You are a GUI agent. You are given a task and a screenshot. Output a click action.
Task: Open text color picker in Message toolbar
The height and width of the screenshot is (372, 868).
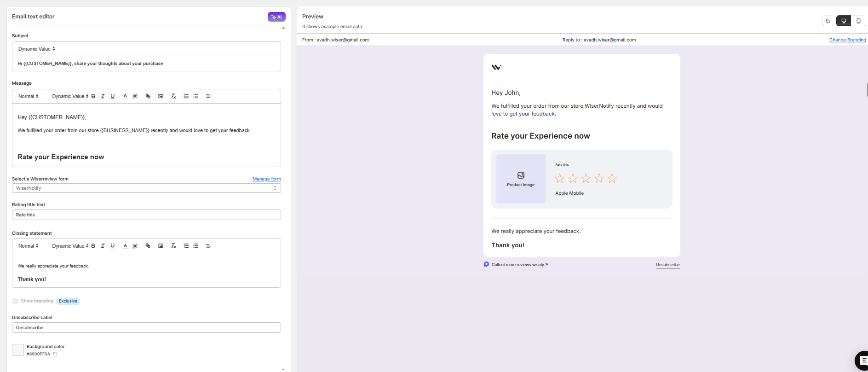tap(125, 96)
